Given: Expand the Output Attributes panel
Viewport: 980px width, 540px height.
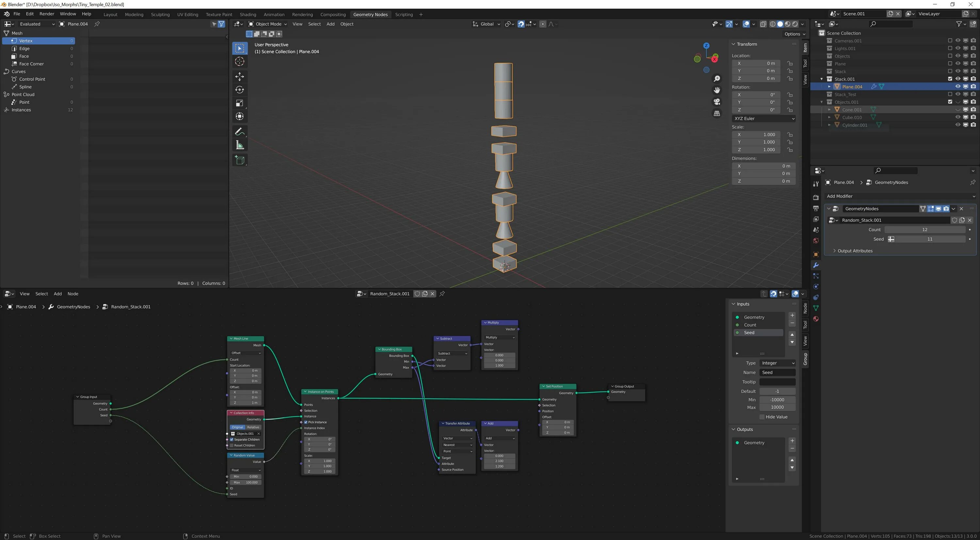Looking at the screenshot, I should click(x=855, y=251).
